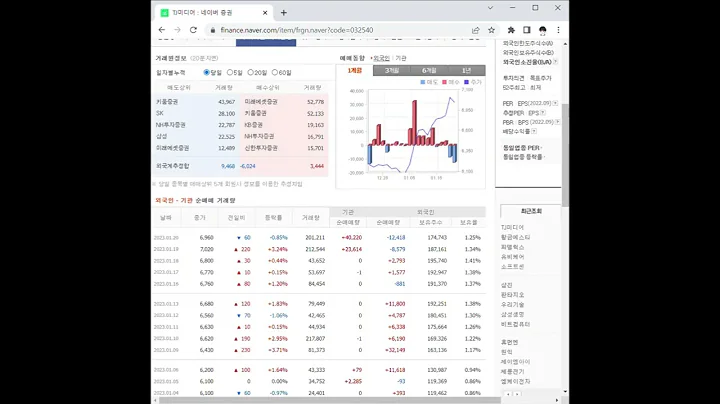Select the 당일 radio button
Screen dimensions: 720x404
(x=207, y=73)
